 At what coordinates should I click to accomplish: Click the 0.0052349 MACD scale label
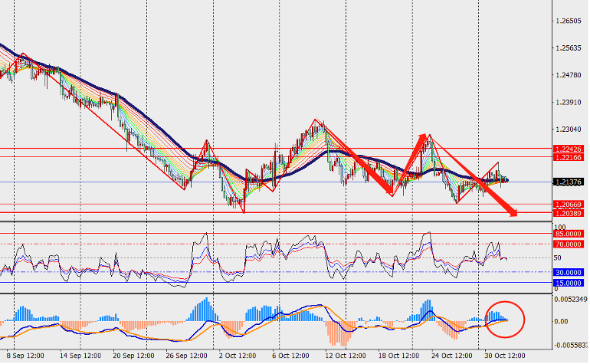pyautogui.click(x=572, y=300)
